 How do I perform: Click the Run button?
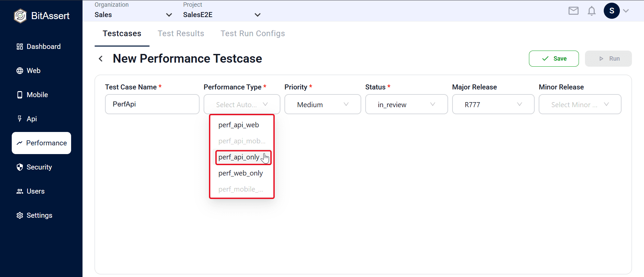[608, 59]
